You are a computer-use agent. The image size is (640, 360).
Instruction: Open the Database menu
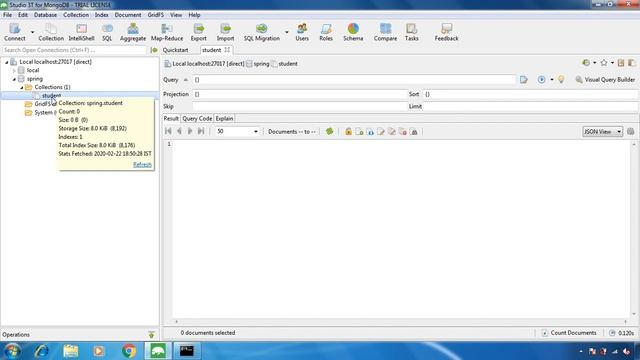[x=45, y=15]
